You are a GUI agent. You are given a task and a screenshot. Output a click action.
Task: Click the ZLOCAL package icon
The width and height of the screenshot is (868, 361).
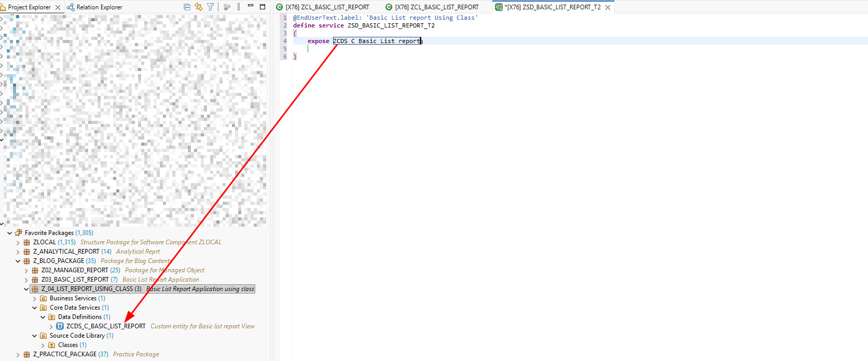click(x=27, y=242)
